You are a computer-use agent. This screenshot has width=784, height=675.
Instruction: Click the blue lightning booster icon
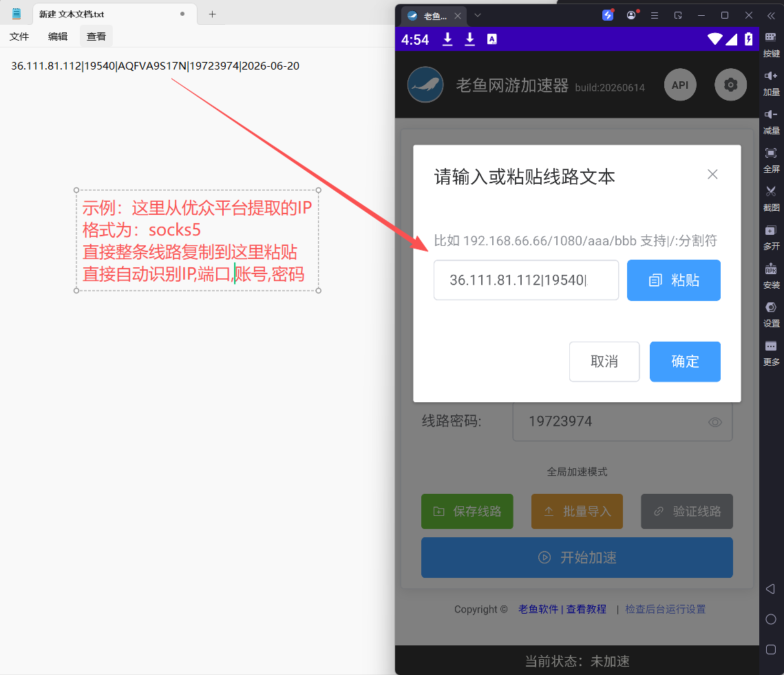pyautogui.click(x=608, y=15)
